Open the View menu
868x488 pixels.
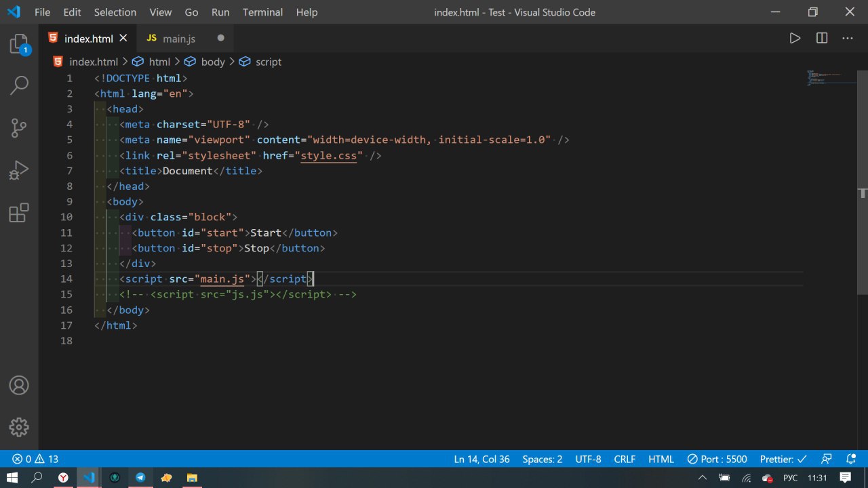(161, 12)
